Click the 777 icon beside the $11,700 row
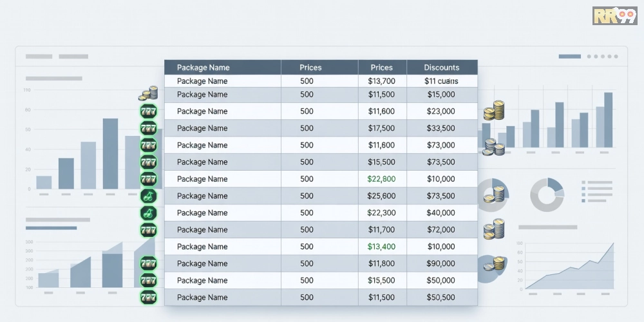Image resolution: width=644 pixels, height=322 pixels. [149, 230]
